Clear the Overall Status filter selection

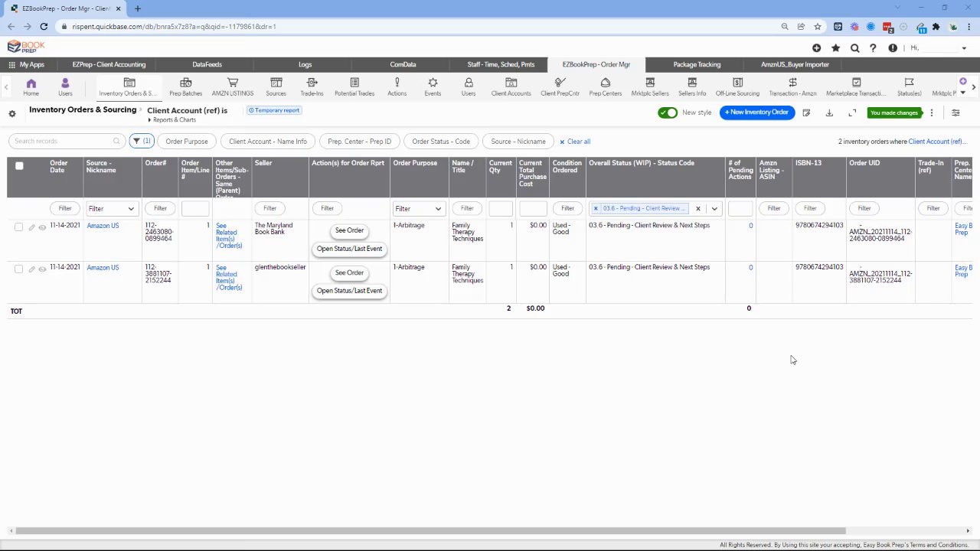[697, 208]
